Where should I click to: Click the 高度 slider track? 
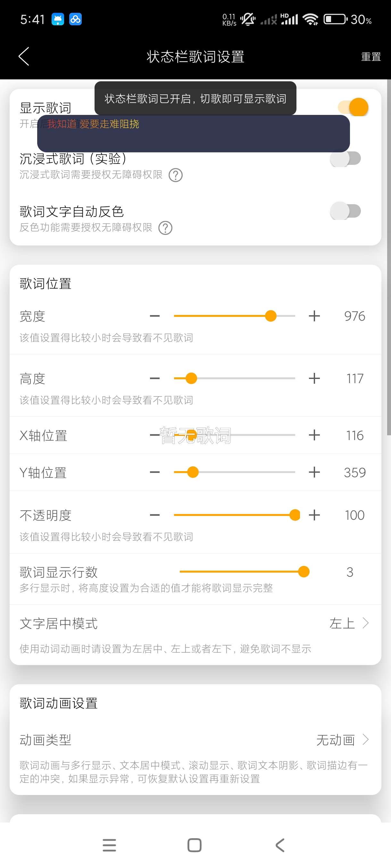click(x=234, y=378)
